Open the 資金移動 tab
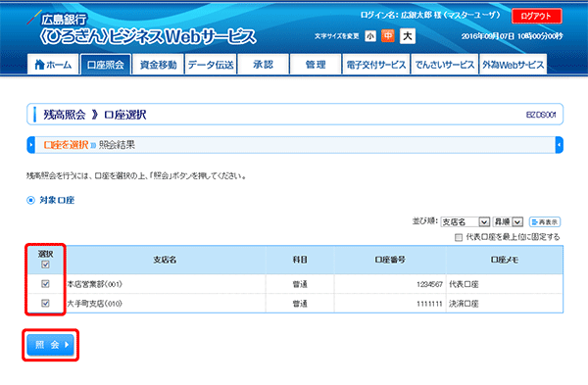The width and height of the screenshot is (588, 385). [x=158, y=65]
